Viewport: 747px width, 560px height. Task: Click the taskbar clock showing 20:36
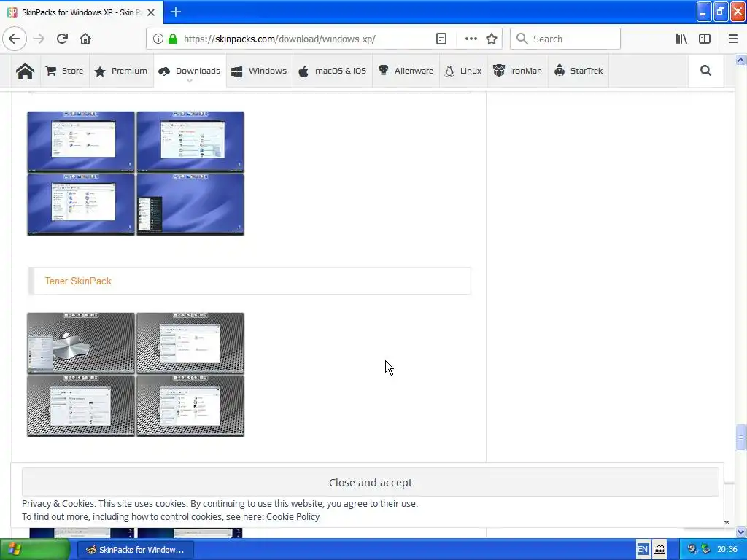pyautogui.click(x=727, y=550)
